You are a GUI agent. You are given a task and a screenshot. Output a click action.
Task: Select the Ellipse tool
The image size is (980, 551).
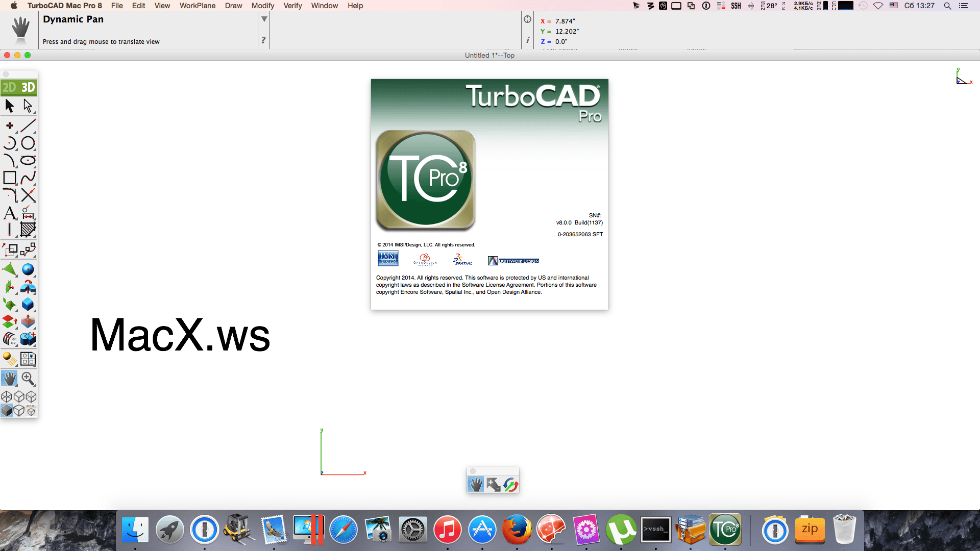pos(28,161)
